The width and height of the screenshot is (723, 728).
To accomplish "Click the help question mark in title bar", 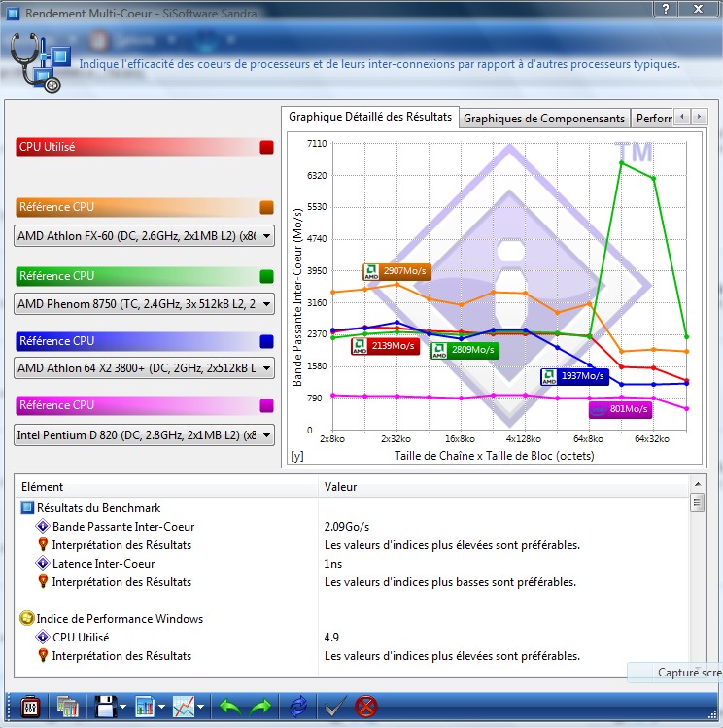I will click(667, 9).
